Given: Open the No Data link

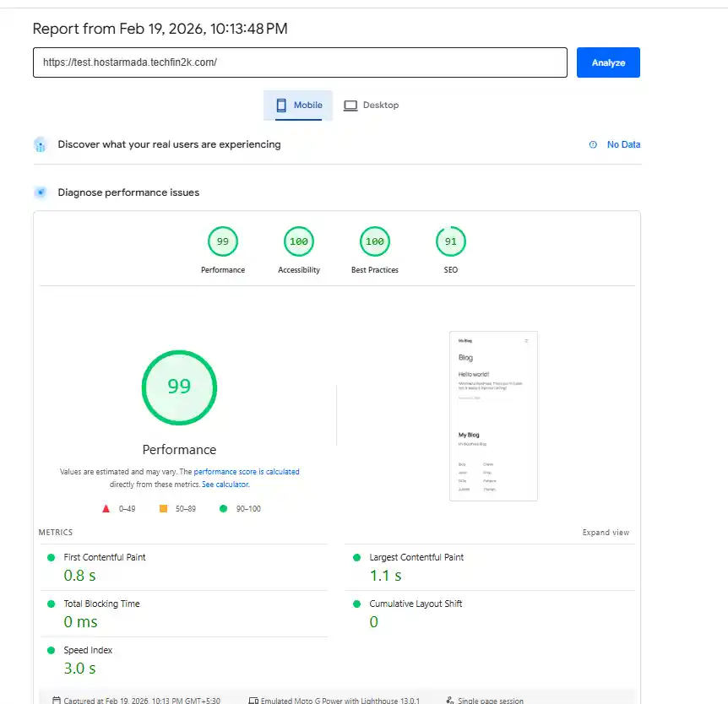Looking at the screenshot, I should pyautogui.click(x=623, y=144).
